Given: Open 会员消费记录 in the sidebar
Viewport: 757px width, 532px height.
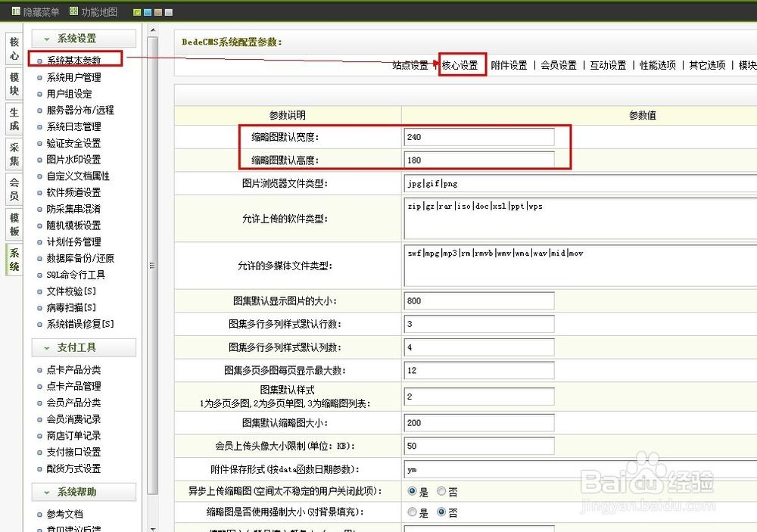Looking at the screenshot, I should point(74,419).
